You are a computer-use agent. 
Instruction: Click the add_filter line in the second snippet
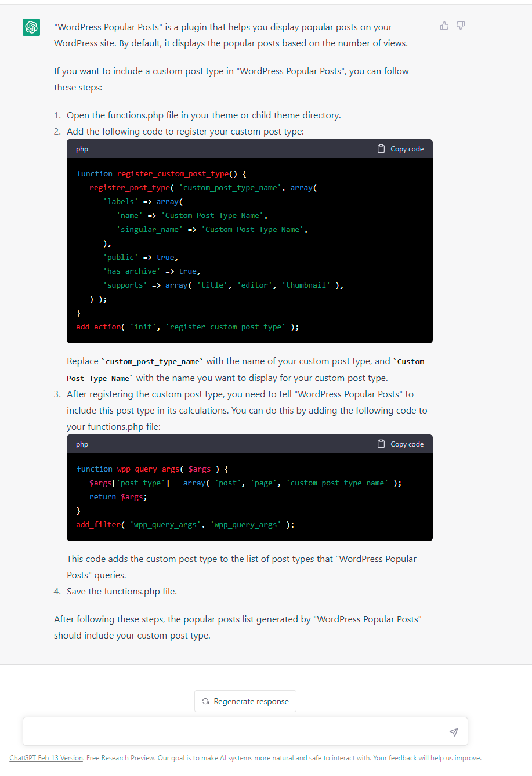pyautogui.click(x=184, y=524)
